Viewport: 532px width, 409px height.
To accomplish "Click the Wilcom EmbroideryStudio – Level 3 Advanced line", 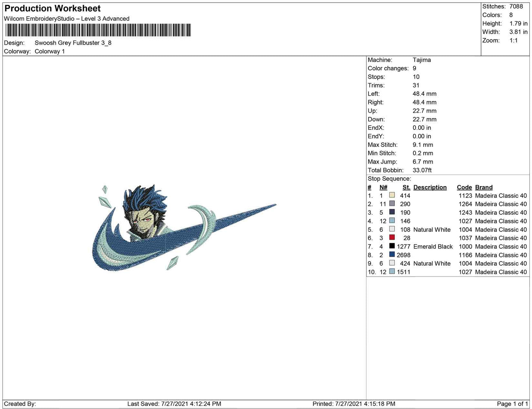I will (67, 19).
